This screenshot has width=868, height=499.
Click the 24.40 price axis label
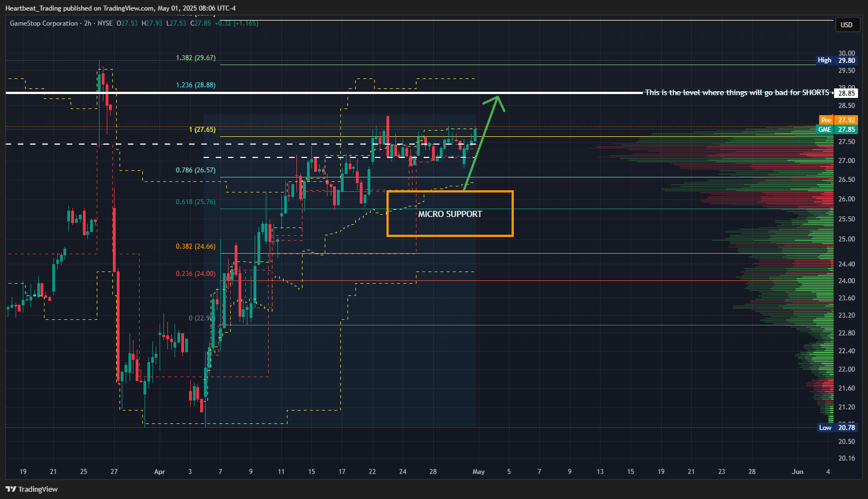point(847,264)
